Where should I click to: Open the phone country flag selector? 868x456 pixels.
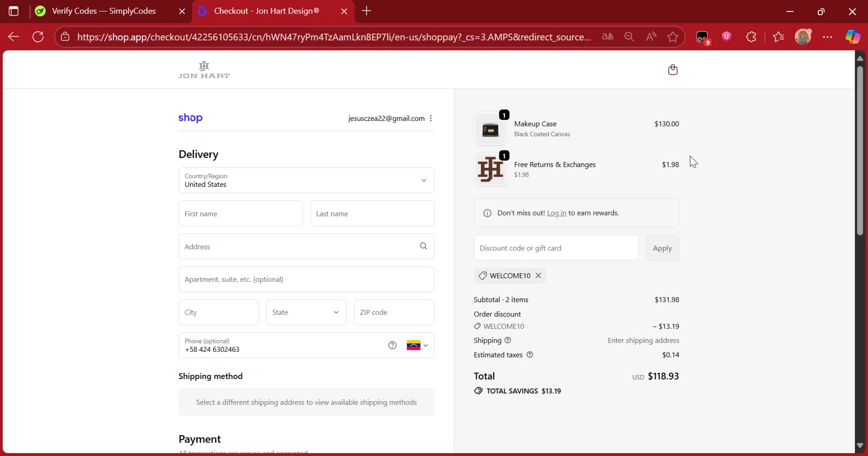(417, 345)
